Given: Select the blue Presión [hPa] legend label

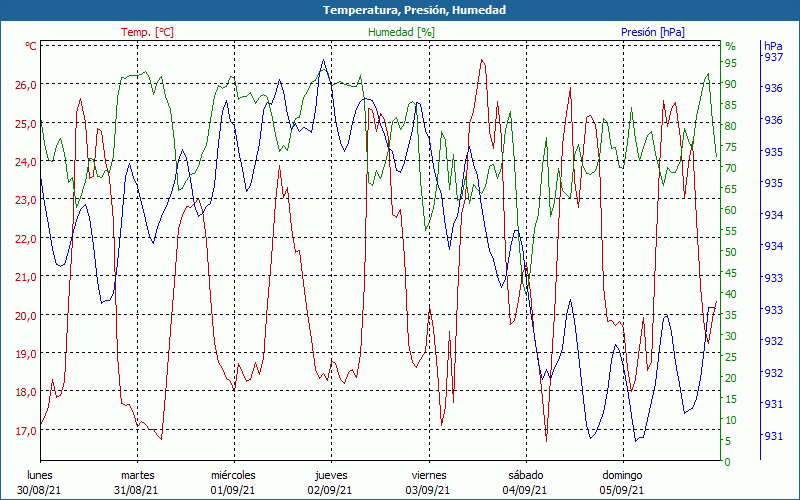Looking at the screenshot, I should tap(653, 32).
